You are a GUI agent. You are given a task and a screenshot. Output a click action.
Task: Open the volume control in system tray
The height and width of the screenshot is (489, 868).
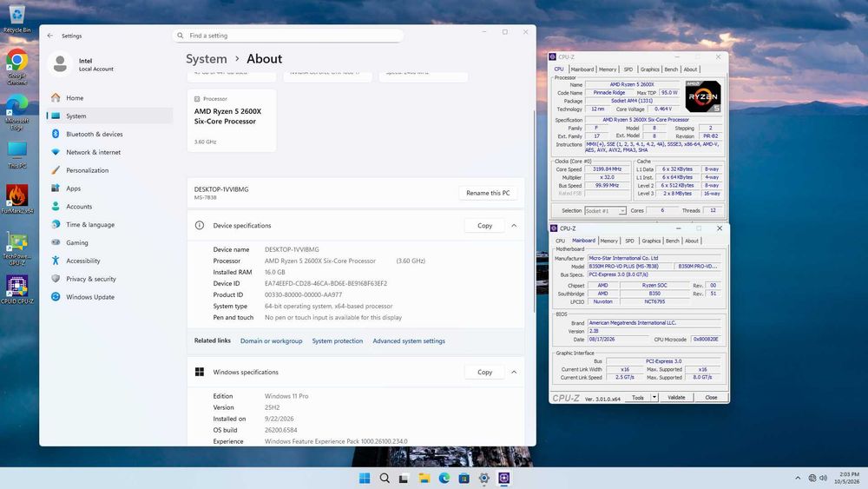pyautogui.click(x=823, y=478)
